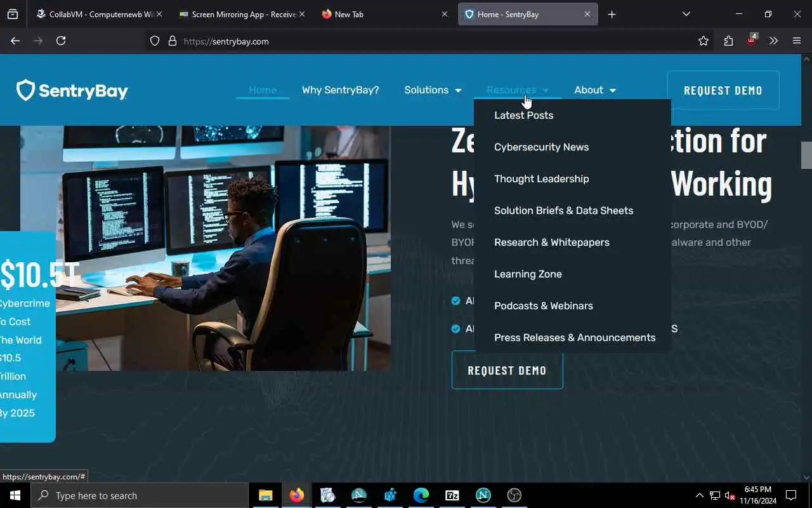Bookmark this page with the star icon
Screen dimensions: 812x508
coord(704,41)
